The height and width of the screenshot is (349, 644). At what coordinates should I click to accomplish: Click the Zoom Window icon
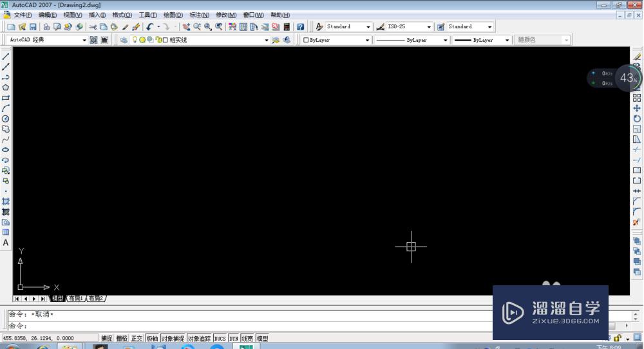[x=208, y=26]
